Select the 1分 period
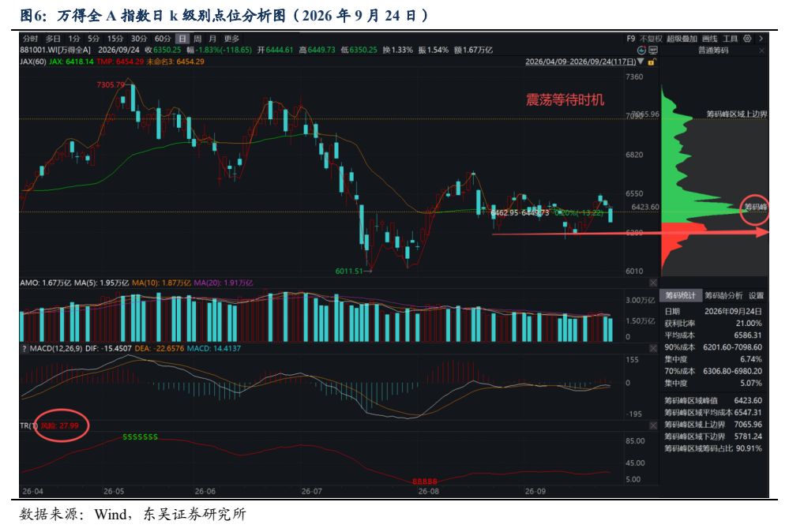Screen dimensions: 789x532 (74, 39)
